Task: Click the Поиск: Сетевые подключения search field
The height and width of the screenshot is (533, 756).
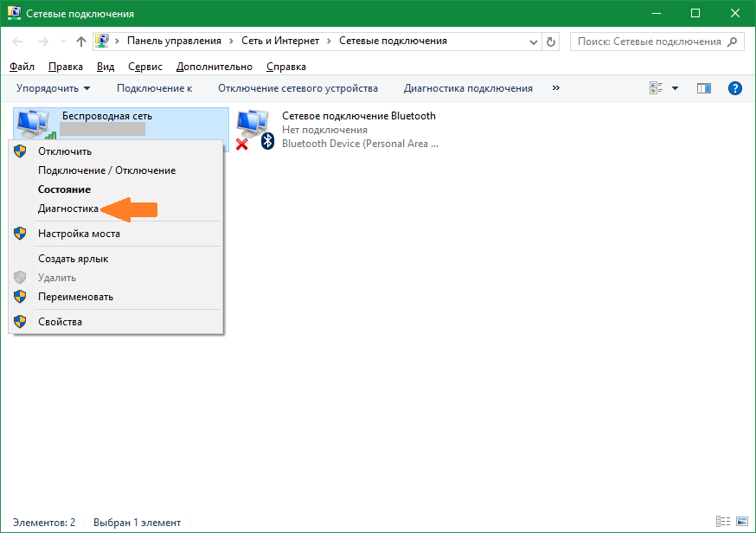Action: (649, 42)
